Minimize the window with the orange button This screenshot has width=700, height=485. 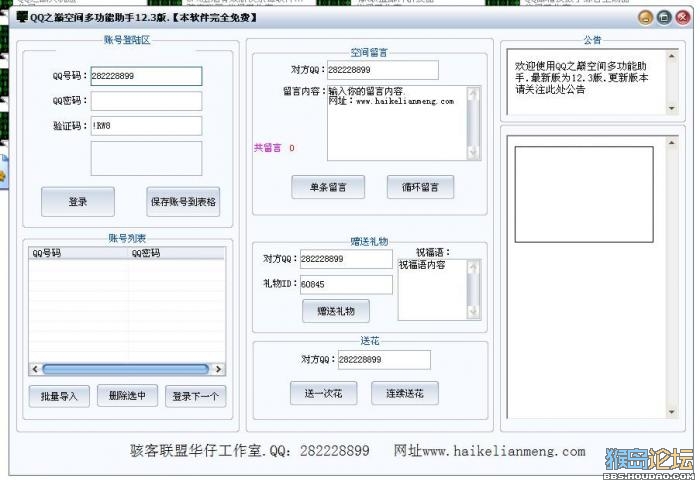point(646,18)
